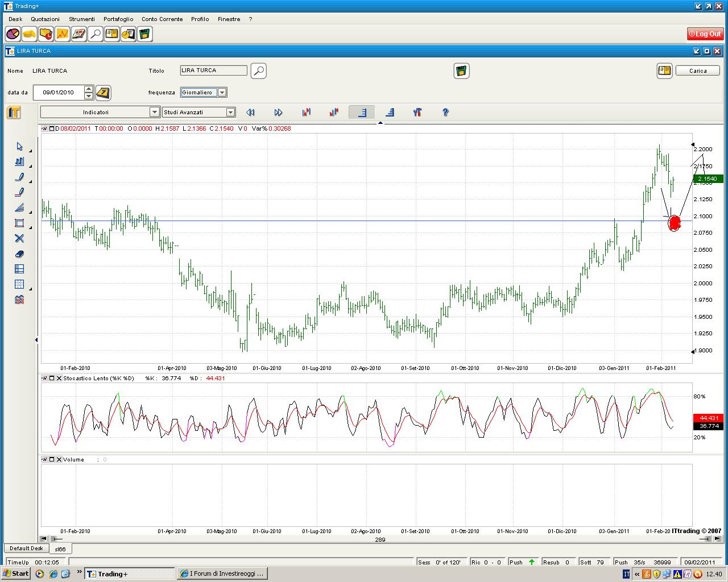
Task: Click the Titolo LIRA TURCA input field
Action: pyautogui.click(x=214, y=70)
